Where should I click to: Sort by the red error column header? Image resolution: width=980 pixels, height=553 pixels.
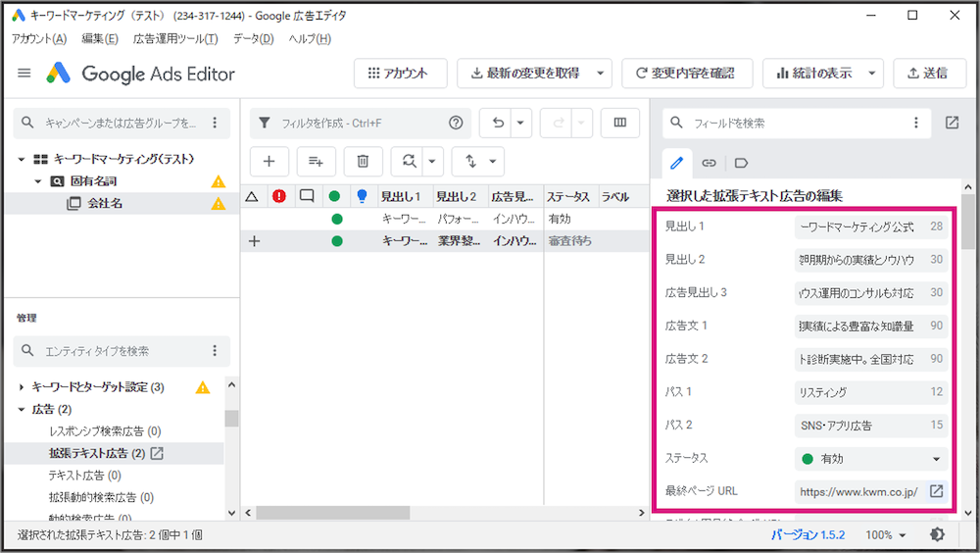coord(279,196)
